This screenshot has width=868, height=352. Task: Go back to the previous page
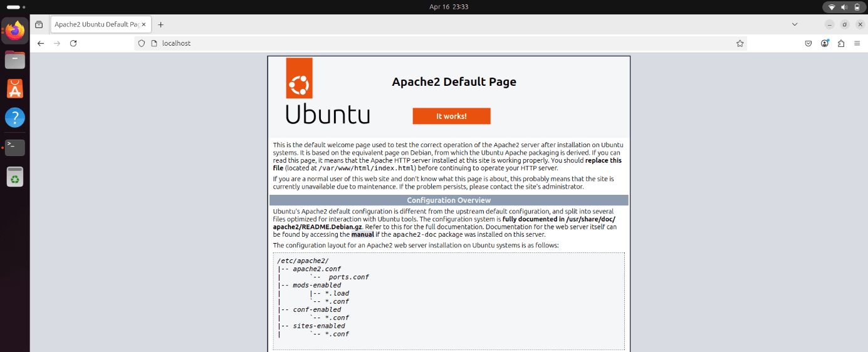coord(41,43)
